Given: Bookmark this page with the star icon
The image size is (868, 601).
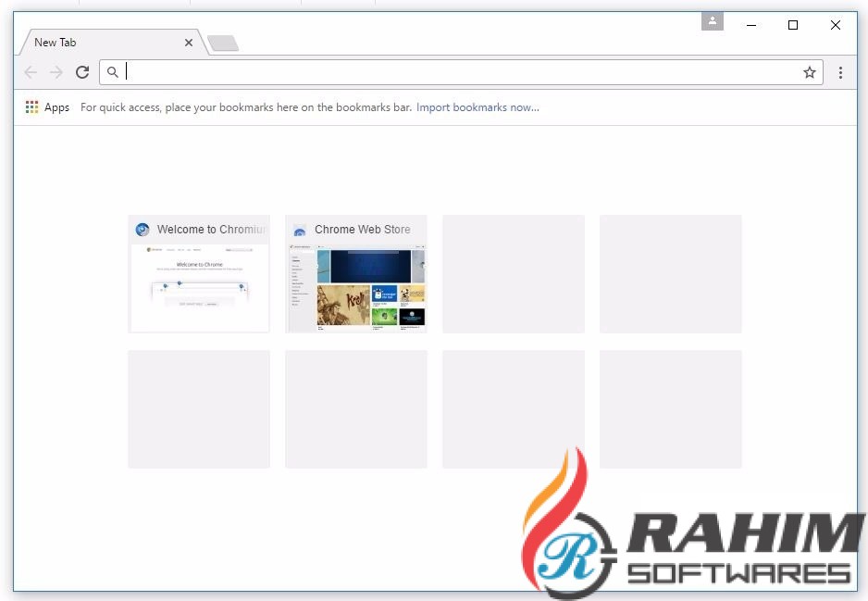Looking at the screenshot, I should 810,72.
